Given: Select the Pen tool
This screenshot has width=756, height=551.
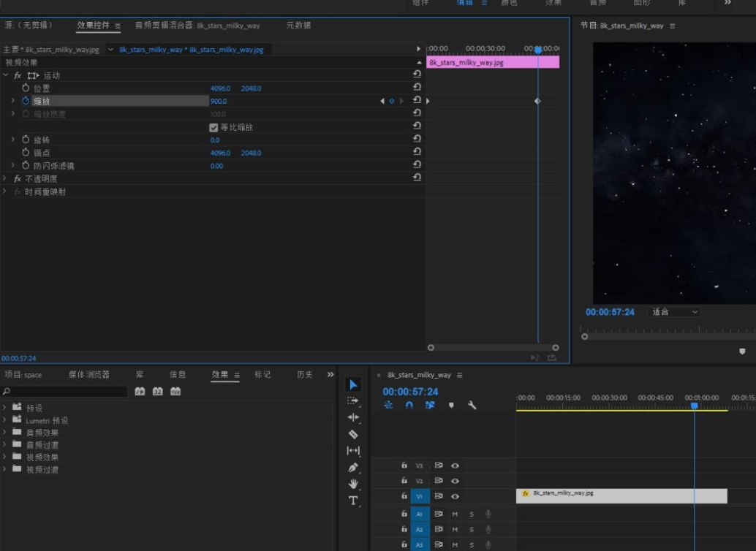Looking at the screenshot, I should pyautogui.click(x=353, y=467).
